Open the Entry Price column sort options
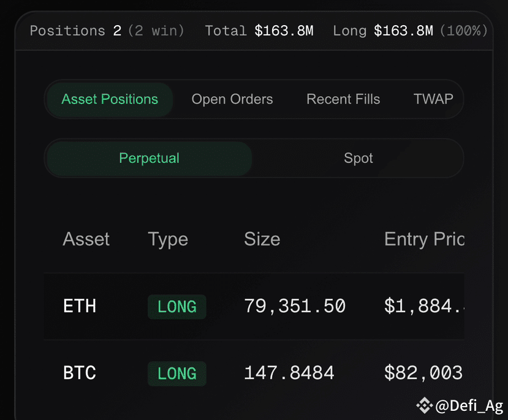The height and width of the screenshot is (420, 508). click(x=425, y=239)
